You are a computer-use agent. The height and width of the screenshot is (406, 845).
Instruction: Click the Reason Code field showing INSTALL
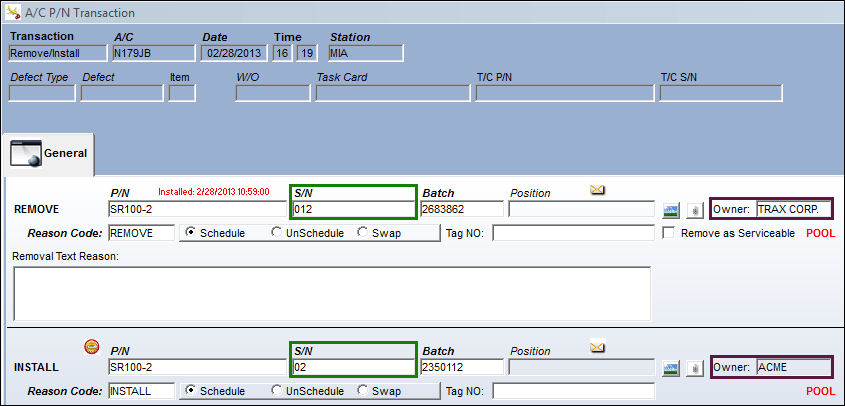point(141,390)
